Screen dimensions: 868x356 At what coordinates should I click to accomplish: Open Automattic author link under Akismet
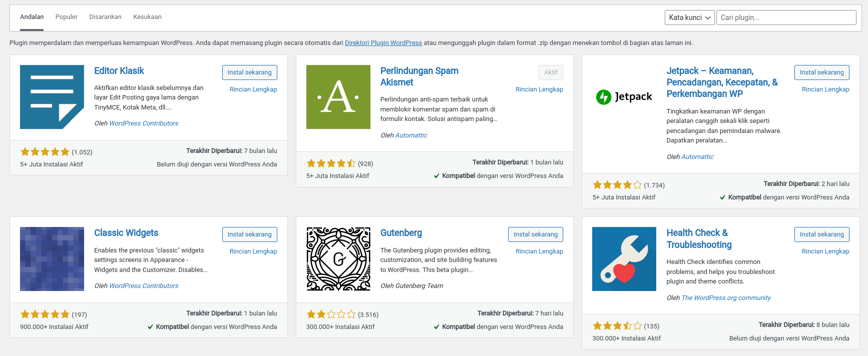tap(411, 135)
